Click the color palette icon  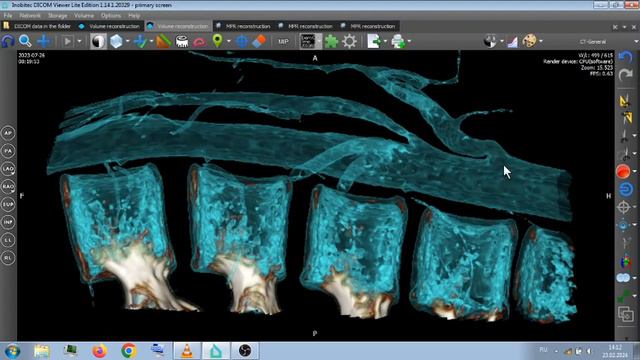click(x=529, y=41)
